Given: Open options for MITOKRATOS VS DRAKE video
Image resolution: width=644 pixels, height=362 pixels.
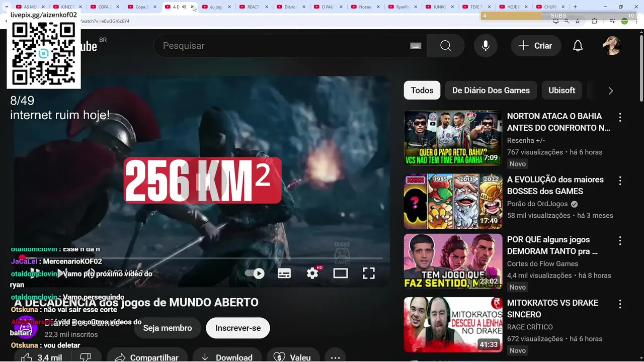Looking at the screenshot, I should (620, 304).
